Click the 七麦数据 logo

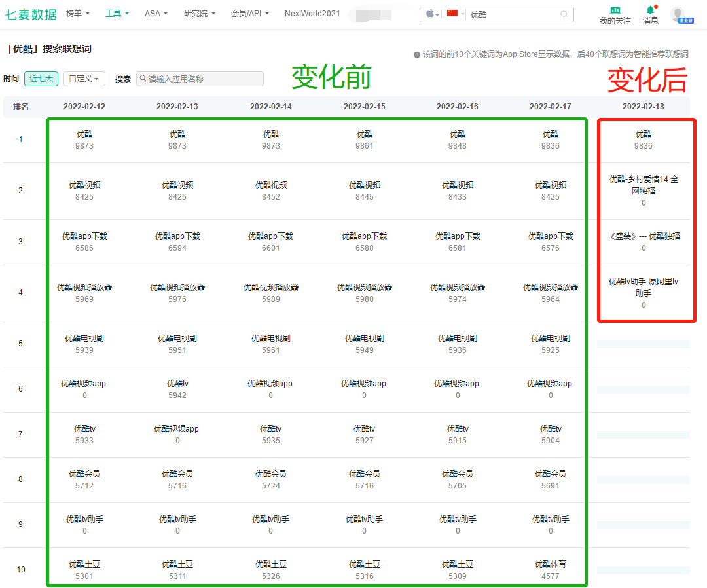click(31, 14)
